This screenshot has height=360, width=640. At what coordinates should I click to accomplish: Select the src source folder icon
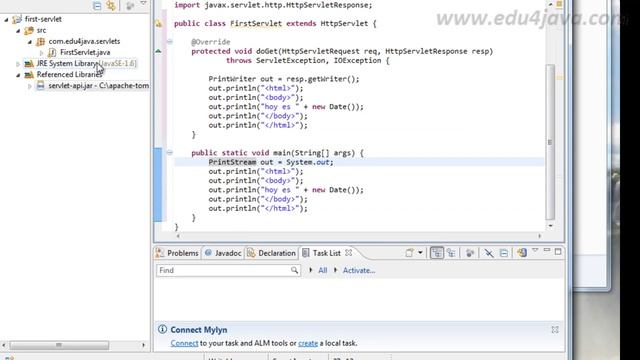pos(29,31)
